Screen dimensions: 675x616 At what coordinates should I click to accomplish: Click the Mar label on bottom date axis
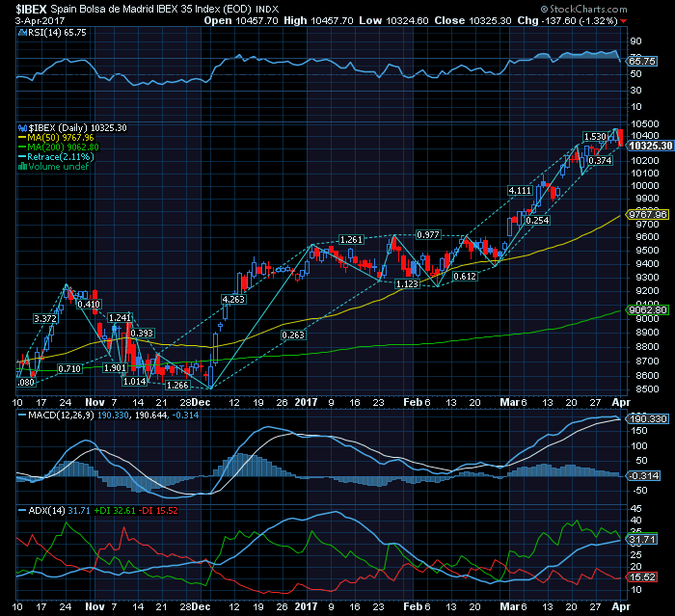(510, 606)
